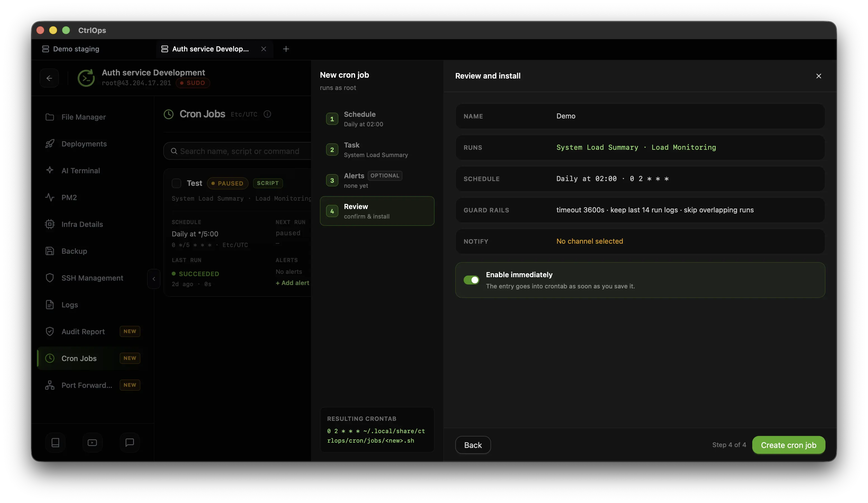Viewport: 868px width, 503px height.
Task: Click the PAUSED status badge
Action: (228, 184)
